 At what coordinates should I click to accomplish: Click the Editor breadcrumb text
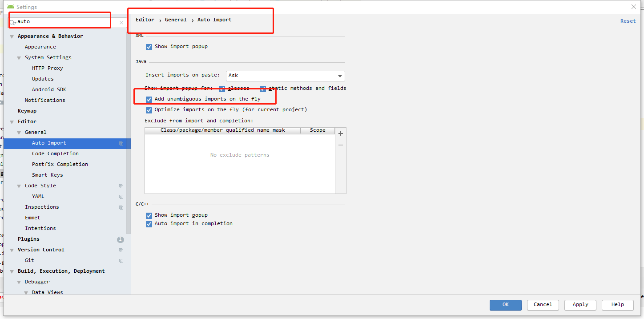coord(145,20)
